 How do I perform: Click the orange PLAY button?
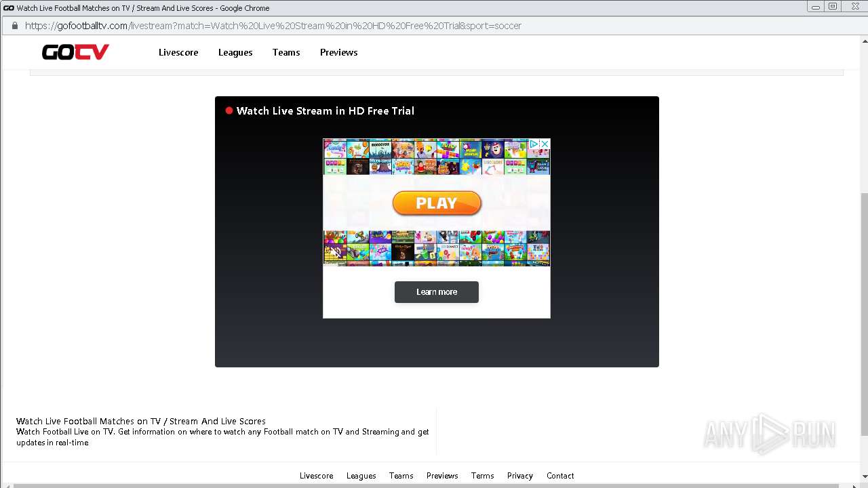tap(437, 203)
